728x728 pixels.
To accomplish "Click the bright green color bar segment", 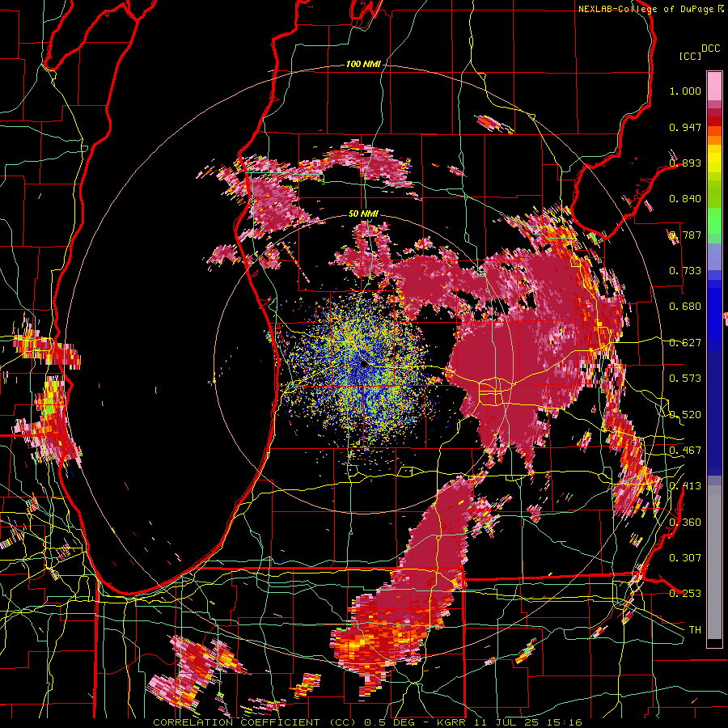I will (714, 221).
